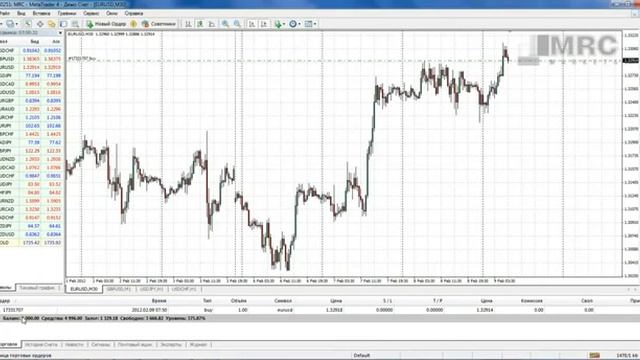Click the order open price 1.32918
Image resolution: width=640 pixels, height=360 pixels.
click(x=334, y=310)
